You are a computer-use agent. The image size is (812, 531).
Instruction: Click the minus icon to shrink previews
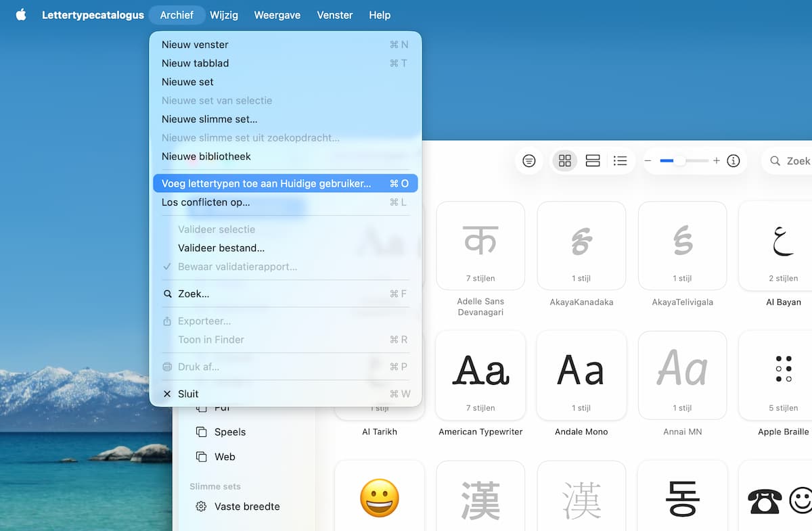point(648,161)
